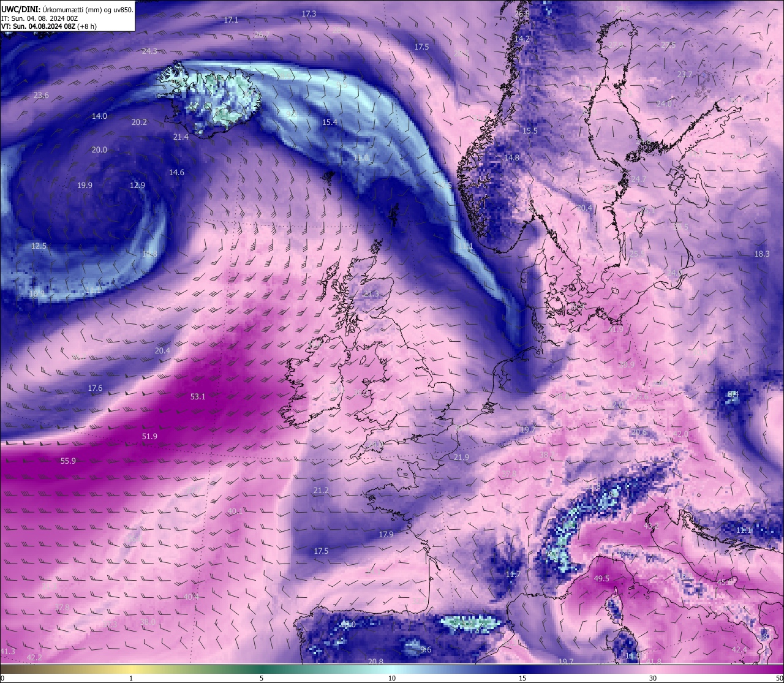Click the 19.9 value in the low
Image resolution: width=784 pixels, height=683 pixels.
(x=85, y=185)
